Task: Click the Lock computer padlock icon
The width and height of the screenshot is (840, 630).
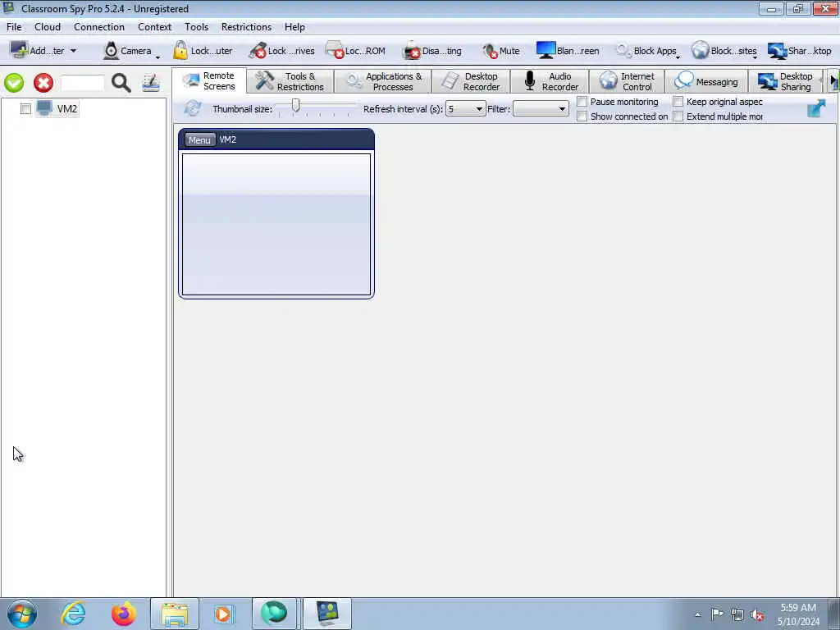Action: (180, 50)
